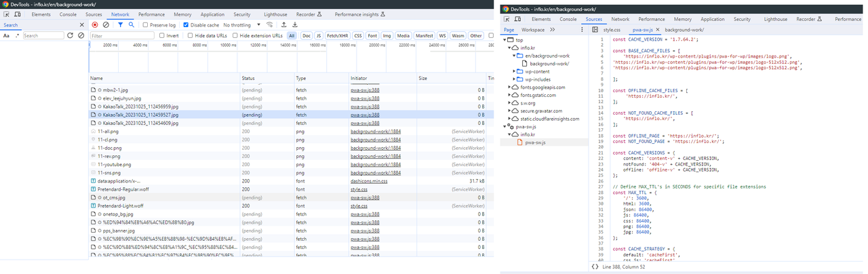868x274 pixels.
Task: Click the Search text field in Search drawer
Action: point(43,35)
